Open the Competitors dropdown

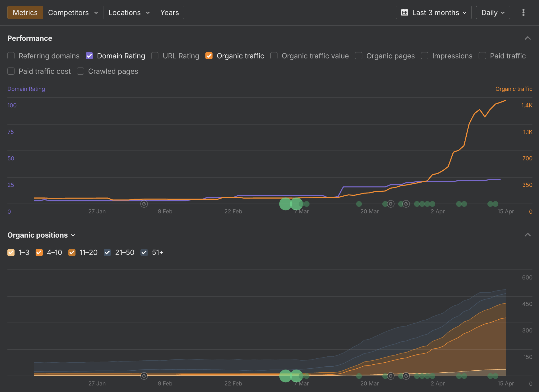(x=73, y=13)
